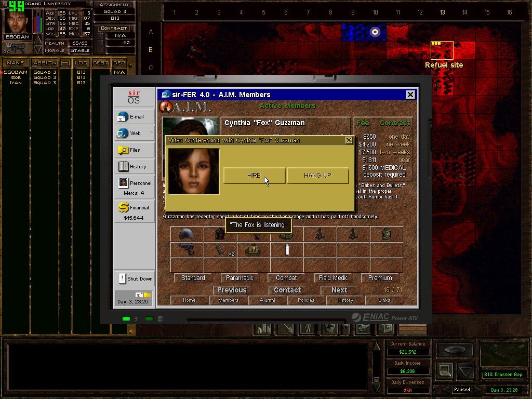Click the pistol item in gear grid
Screen dimensions: 532x399
187,250
